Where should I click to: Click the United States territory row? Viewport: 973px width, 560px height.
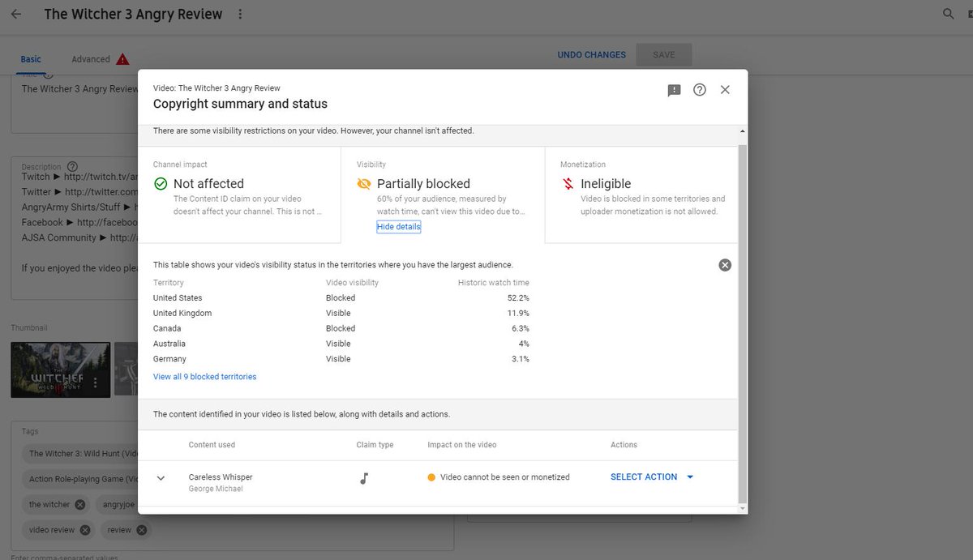341,298
